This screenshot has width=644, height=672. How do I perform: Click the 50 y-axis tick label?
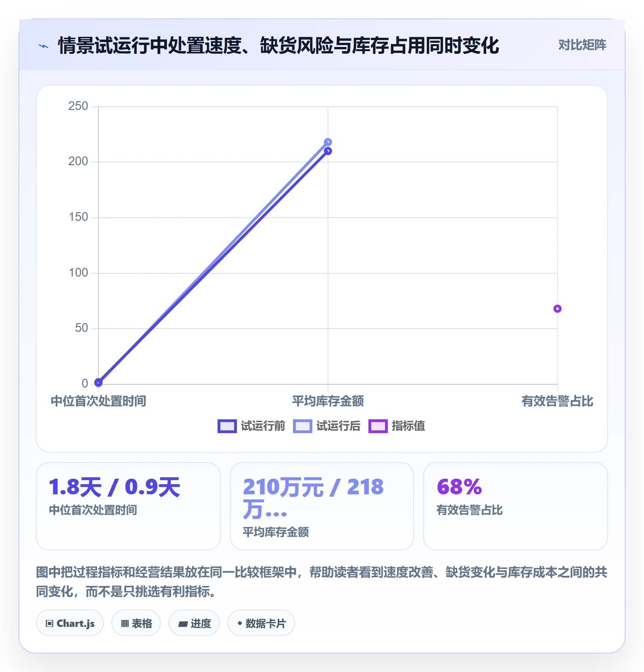[x=81, y=328]
